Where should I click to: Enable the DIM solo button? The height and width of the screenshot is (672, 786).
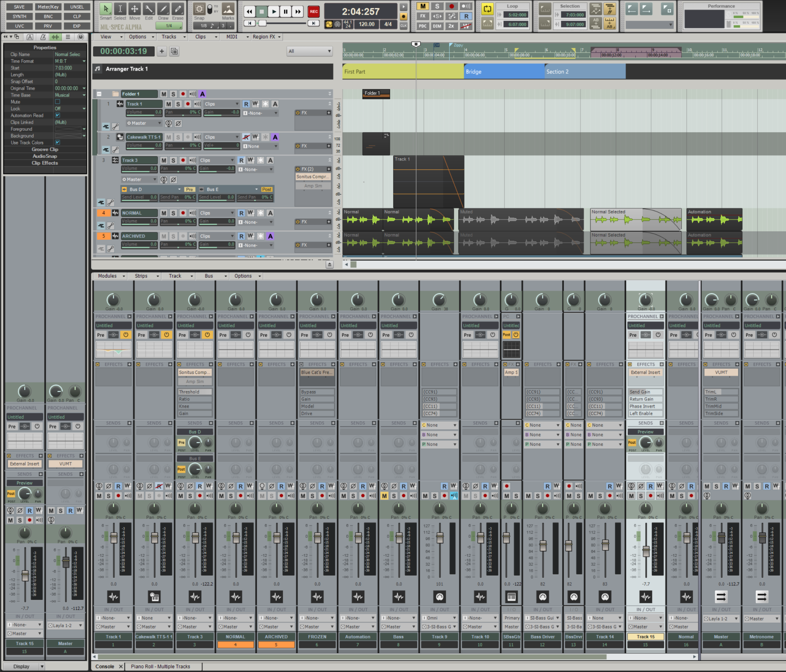pyautogui.click(x=437, y=26)
